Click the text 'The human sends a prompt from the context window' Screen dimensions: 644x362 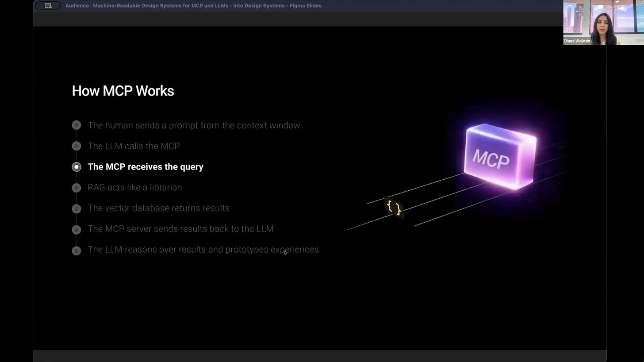coord(194,125)
